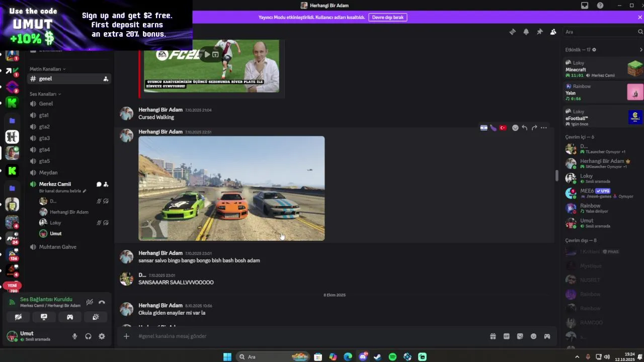Join the gta1 voice channel

pos(69,115)
